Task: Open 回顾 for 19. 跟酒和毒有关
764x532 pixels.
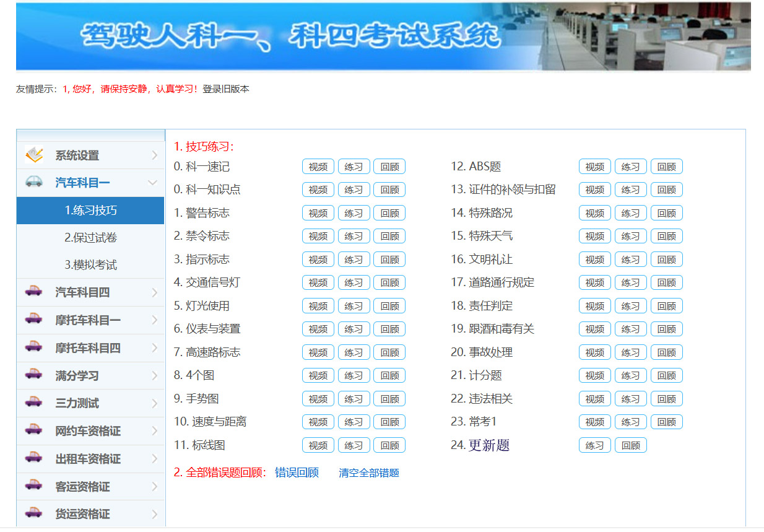Action: pos(666,329)
